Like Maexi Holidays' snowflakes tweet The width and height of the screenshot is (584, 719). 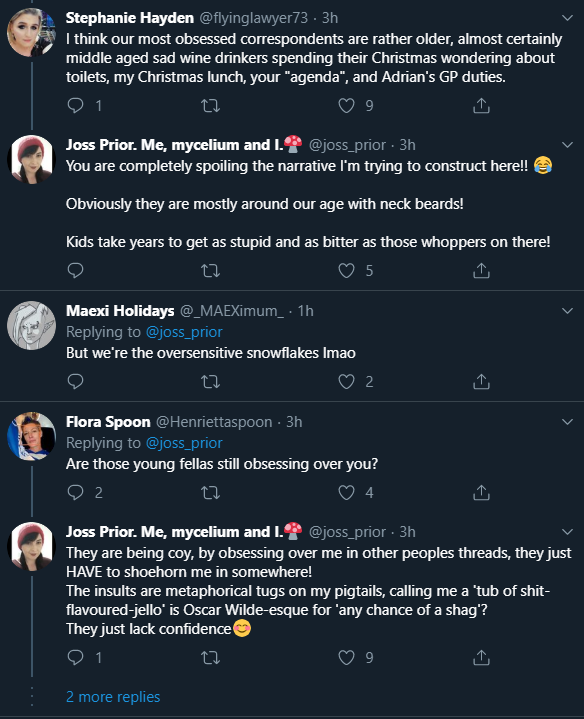coord(346,382)
